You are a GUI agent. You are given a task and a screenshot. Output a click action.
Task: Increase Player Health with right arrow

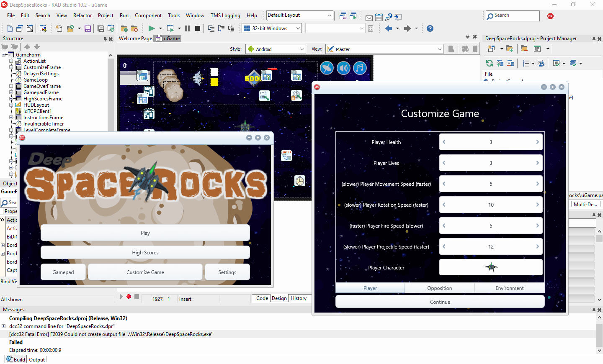click(537, 142)
